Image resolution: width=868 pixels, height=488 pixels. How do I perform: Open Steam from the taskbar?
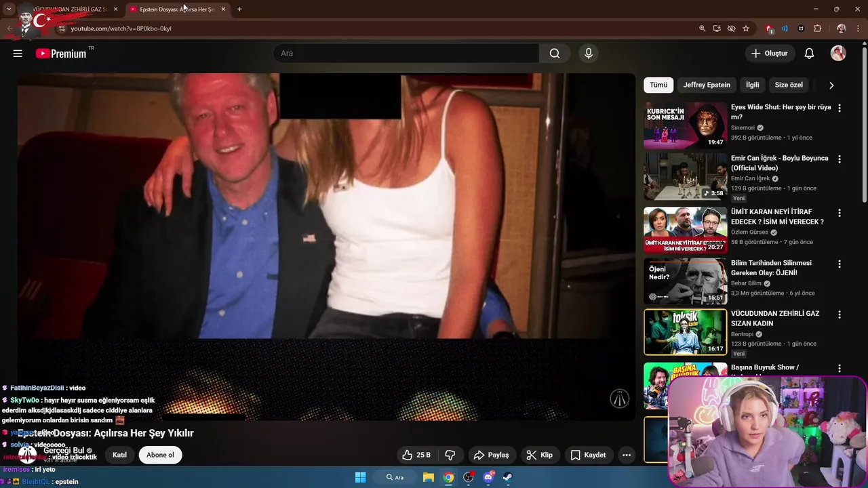(x=508, y=477)
